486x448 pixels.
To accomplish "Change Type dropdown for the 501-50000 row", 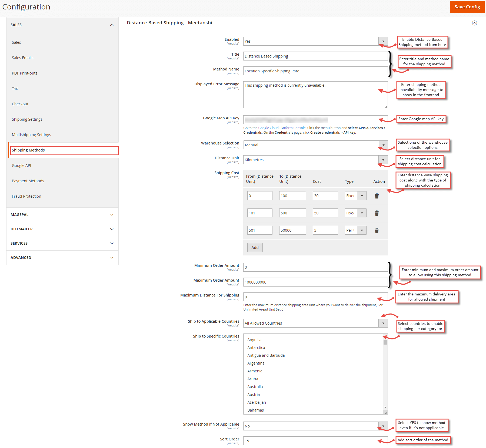I will click(x=355, y=230).
